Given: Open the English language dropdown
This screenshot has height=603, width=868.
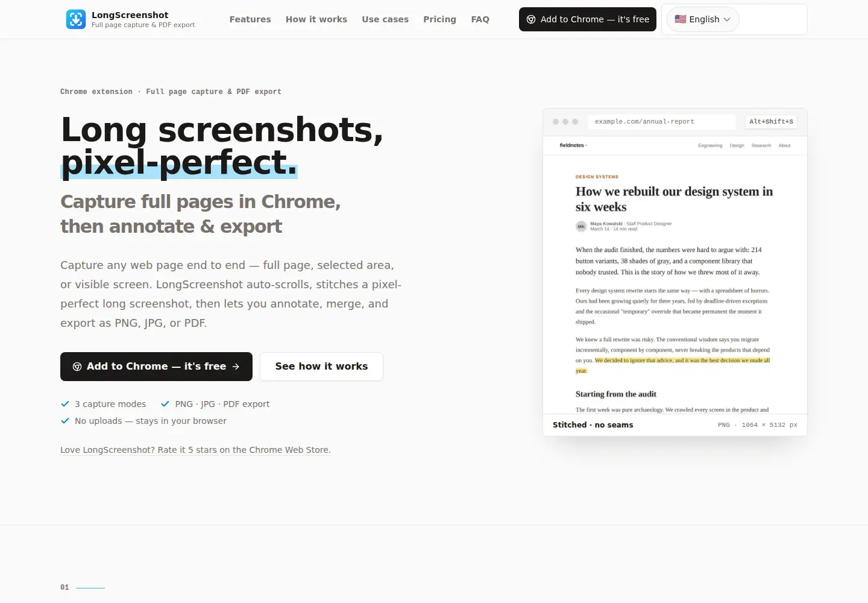Looking at the screenshot, I should pos(703,19).
